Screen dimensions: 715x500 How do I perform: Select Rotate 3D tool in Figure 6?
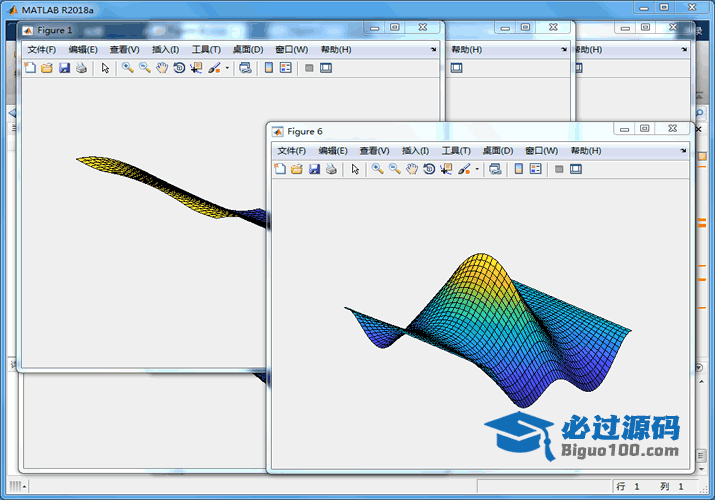pyautogui.click(x=429, y=169)
